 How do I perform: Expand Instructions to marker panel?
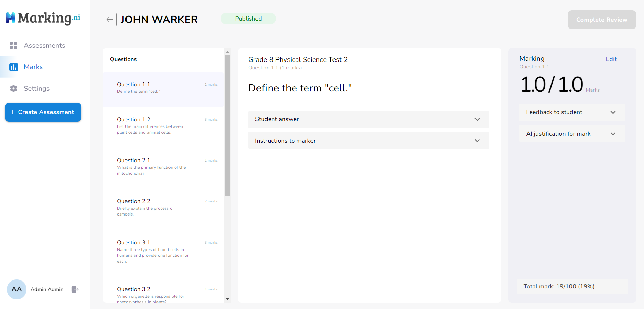368,141
